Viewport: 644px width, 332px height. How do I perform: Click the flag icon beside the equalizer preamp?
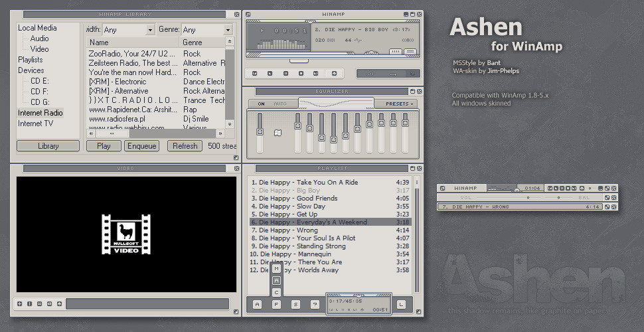pos(278,133)
